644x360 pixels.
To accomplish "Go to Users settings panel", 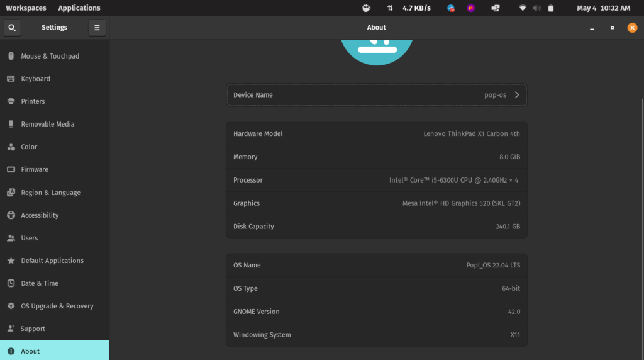I will pos(55,238).
